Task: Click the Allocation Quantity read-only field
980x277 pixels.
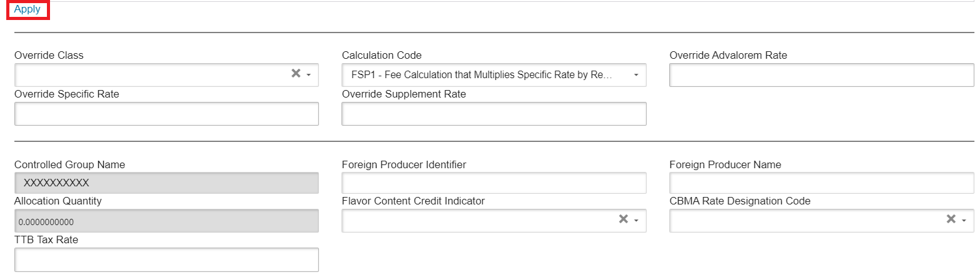Action: (166, 221)
